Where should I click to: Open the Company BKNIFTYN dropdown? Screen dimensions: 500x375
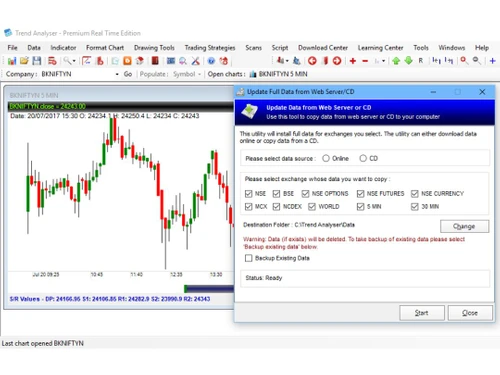click(x=117, y=74)
